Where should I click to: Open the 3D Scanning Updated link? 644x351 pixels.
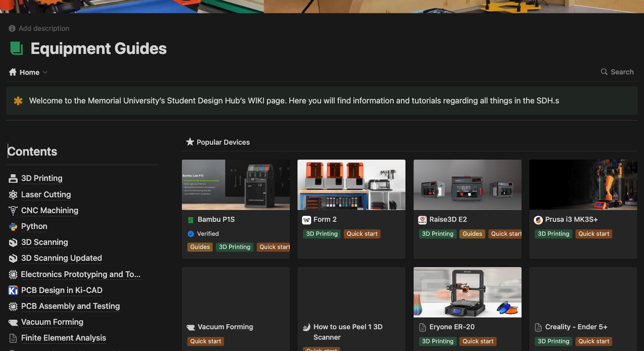click(x=62, y=258)
